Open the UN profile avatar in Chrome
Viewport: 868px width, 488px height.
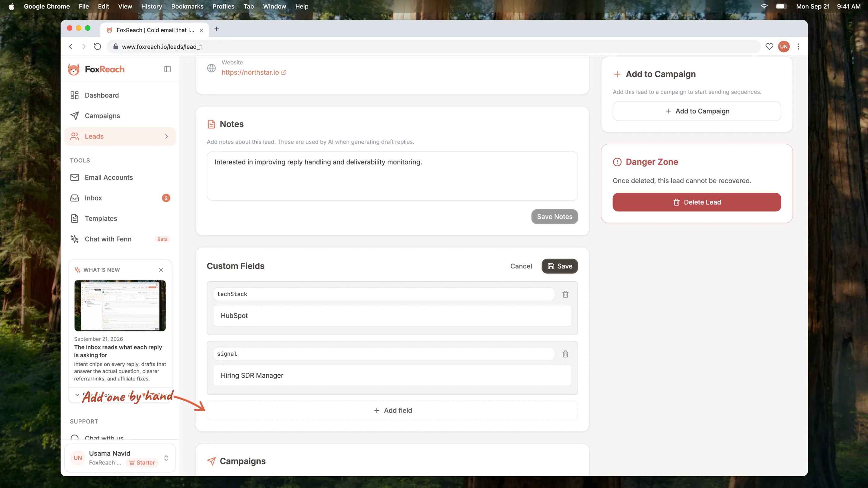(784, 47)
